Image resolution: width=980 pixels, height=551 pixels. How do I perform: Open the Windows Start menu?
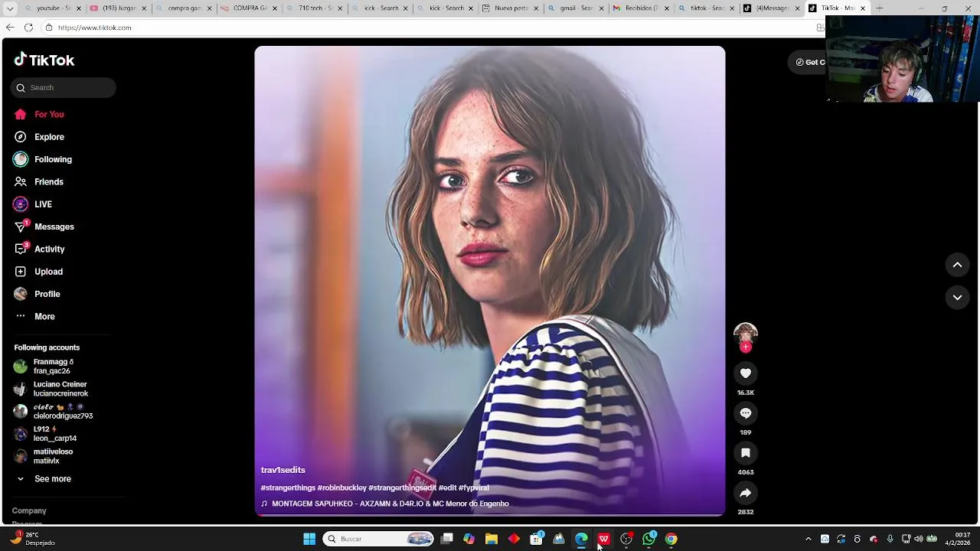[309, 539]
